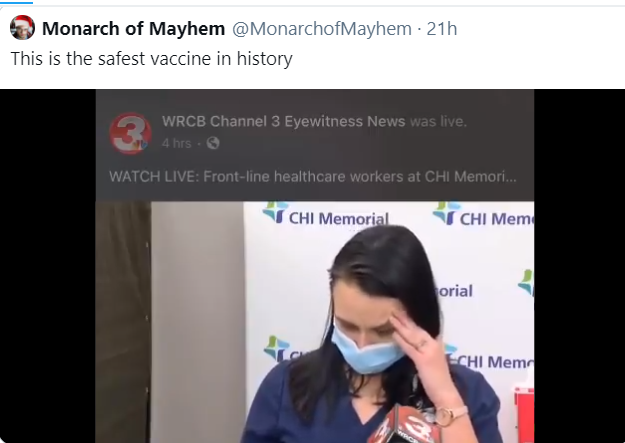The image size is (625, 443).
Task: Click the WRCB Channel 3 Eyewitness News title
Action: pos(283,121)
